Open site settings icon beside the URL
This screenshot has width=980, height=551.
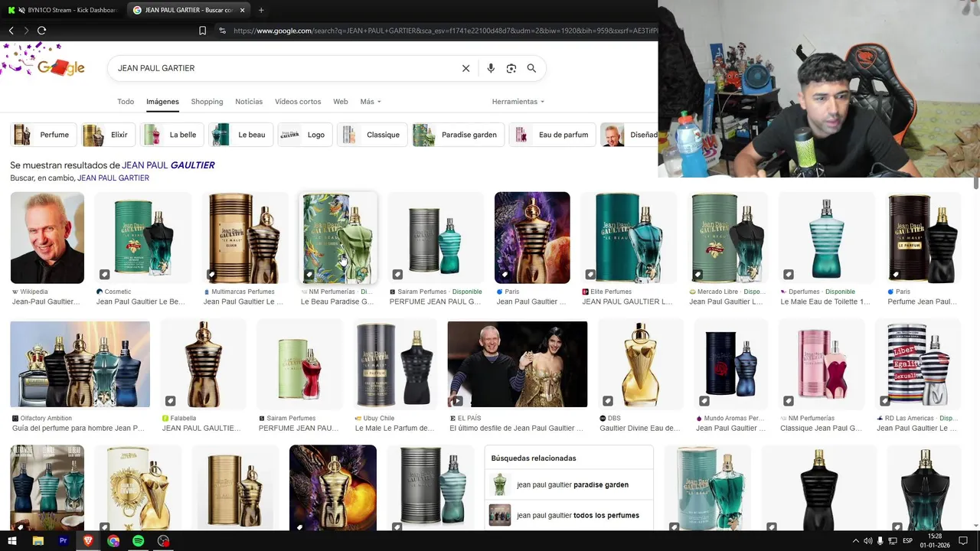[222, 31]
